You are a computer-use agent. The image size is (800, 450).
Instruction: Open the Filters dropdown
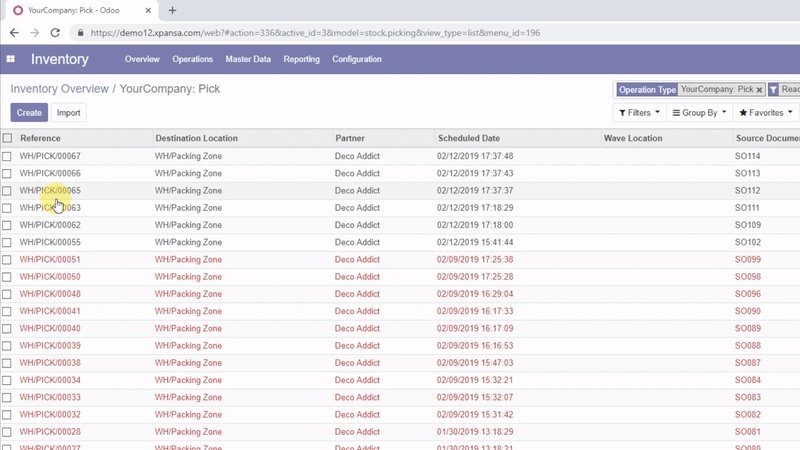[639, 113]
